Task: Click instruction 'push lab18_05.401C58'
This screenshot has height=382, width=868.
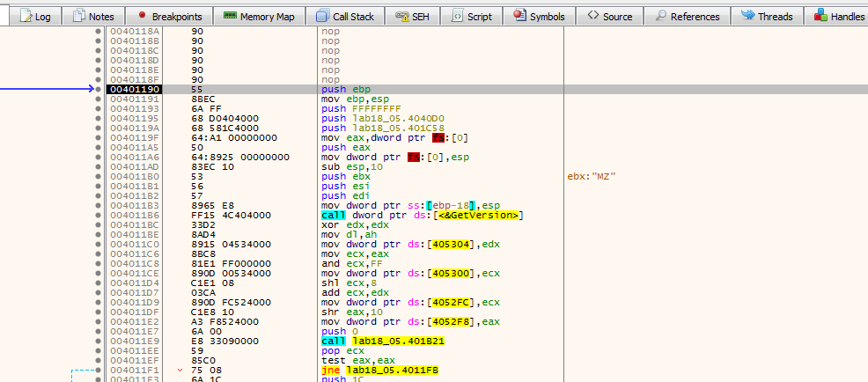Action: click(383, 129)
